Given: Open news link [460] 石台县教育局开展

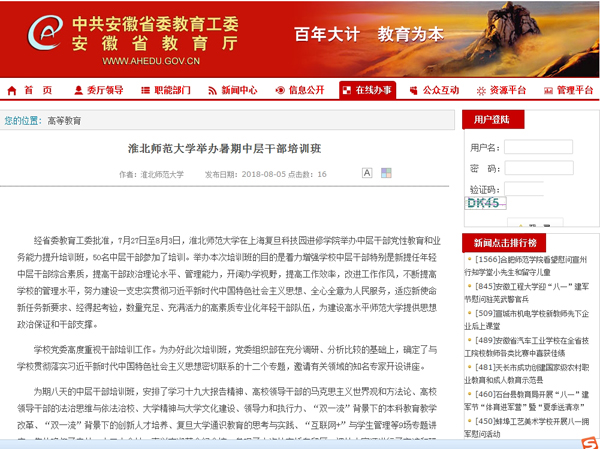Looking at the screenshot, I should (x=527, y=400).
